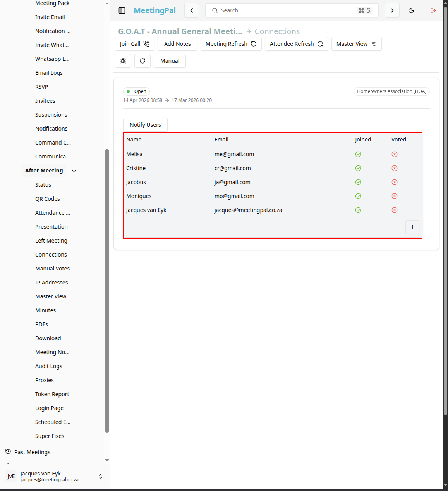
Task: Open Manual Votes in sidebar
Action: [52, 269]
